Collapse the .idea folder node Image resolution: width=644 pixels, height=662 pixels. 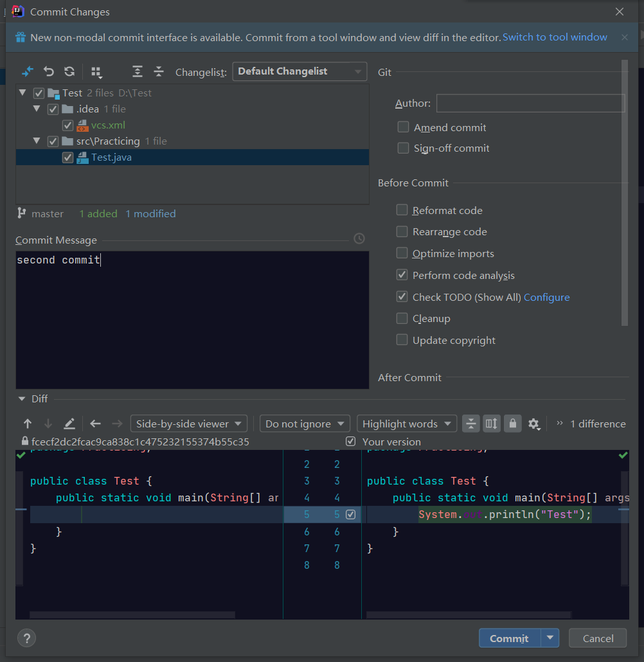(x=37, y=109)
